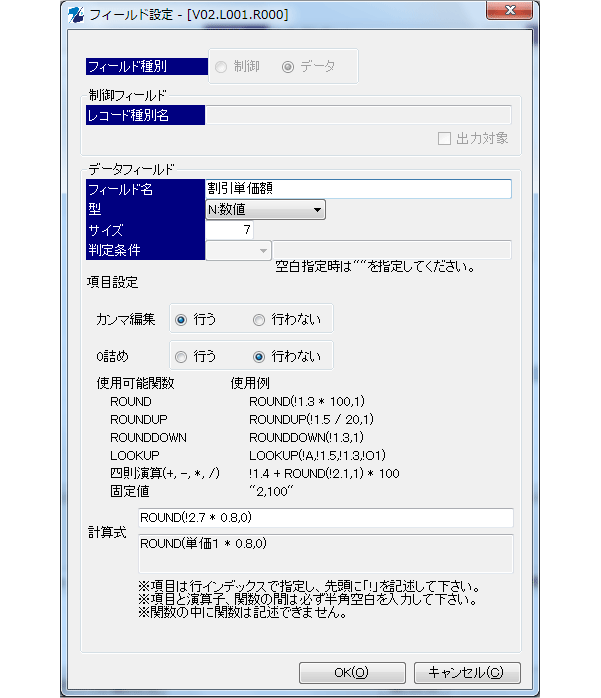Click the ROUNDDOWN function name

click(148, 438)
